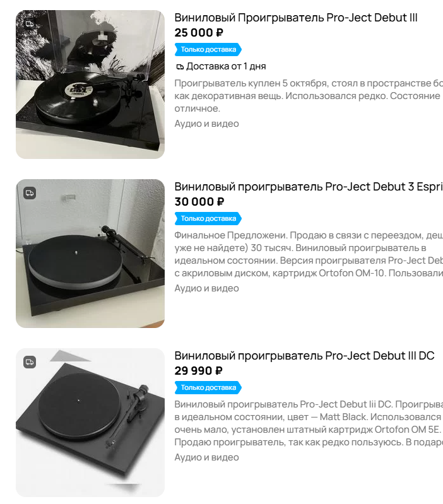443x504 pixels.
Task: Open second turntable photo with acrylic platter
Action: pos(90,254)
